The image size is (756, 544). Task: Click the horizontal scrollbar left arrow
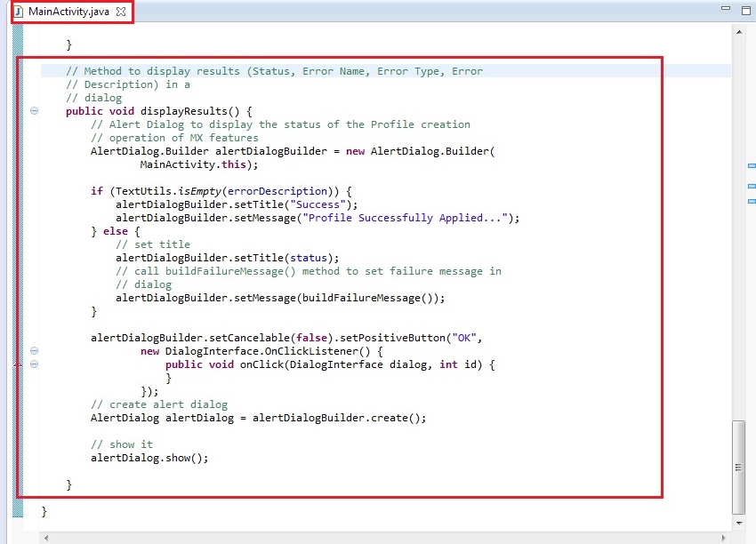coord(47,537)
